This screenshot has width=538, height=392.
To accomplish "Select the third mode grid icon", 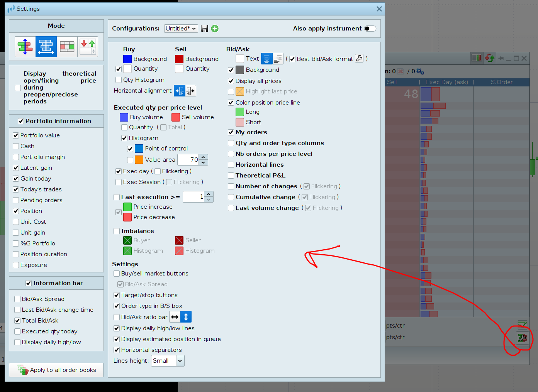I will (67, 47).
